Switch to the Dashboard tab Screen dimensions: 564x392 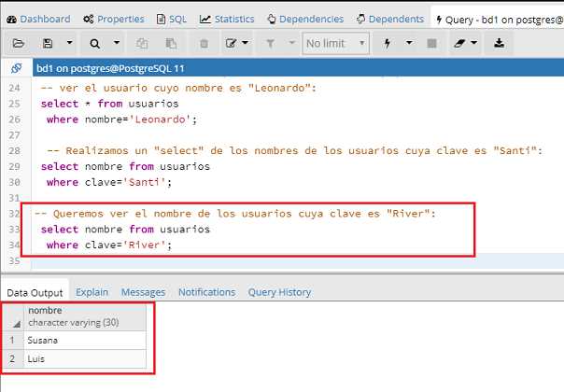pos(38,19)
